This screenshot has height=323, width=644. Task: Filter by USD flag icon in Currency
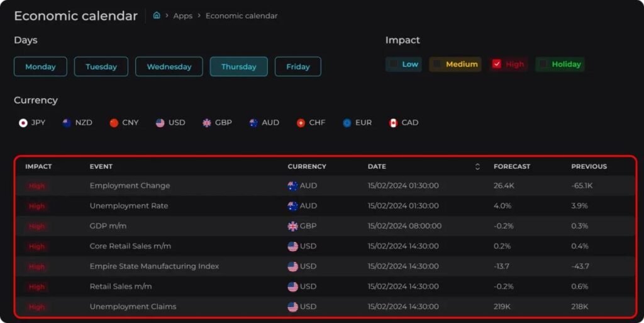tap(160, 123)
